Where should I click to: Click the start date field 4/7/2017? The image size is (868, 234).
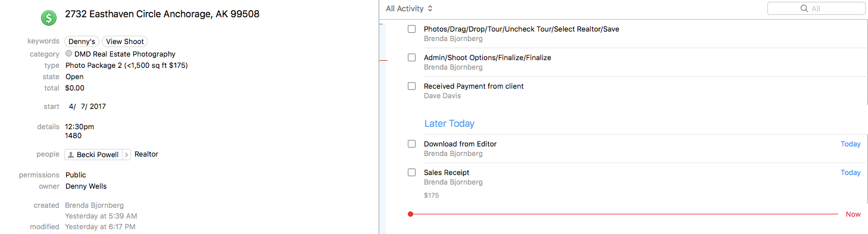coord(87,107)
